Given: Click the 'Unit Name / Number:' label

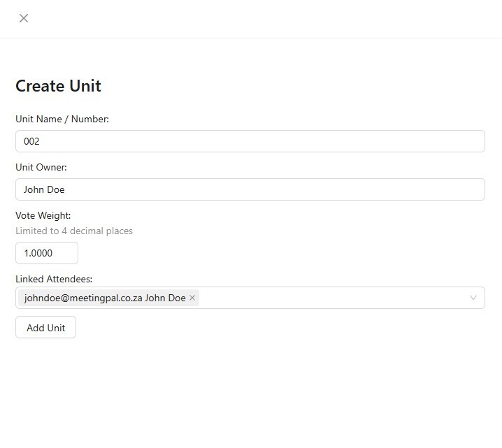Looking at the screenshot, I should tap(62, 120).
